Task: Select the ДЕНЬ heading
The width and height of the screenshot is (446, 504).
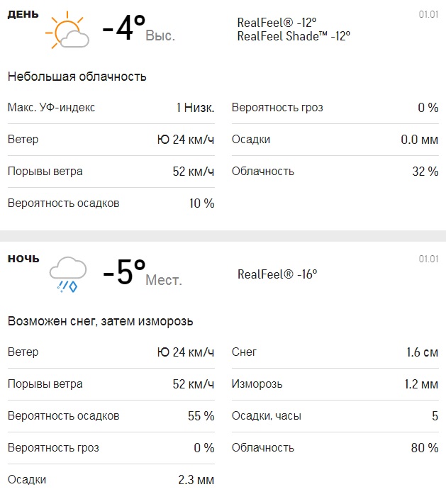Action: point(23,14)
